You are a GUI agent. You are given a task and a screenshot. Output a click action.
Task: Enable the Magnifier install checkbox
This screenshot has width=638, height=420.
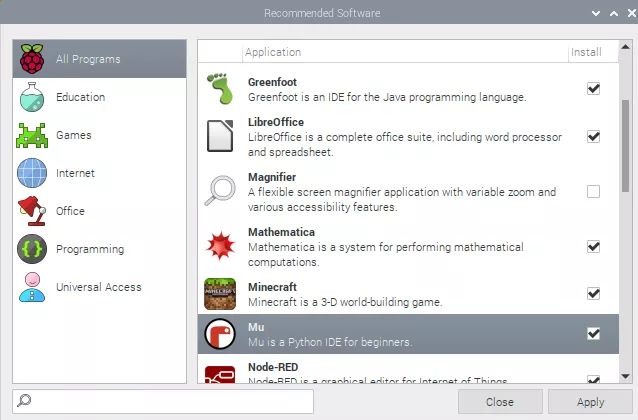593,192
